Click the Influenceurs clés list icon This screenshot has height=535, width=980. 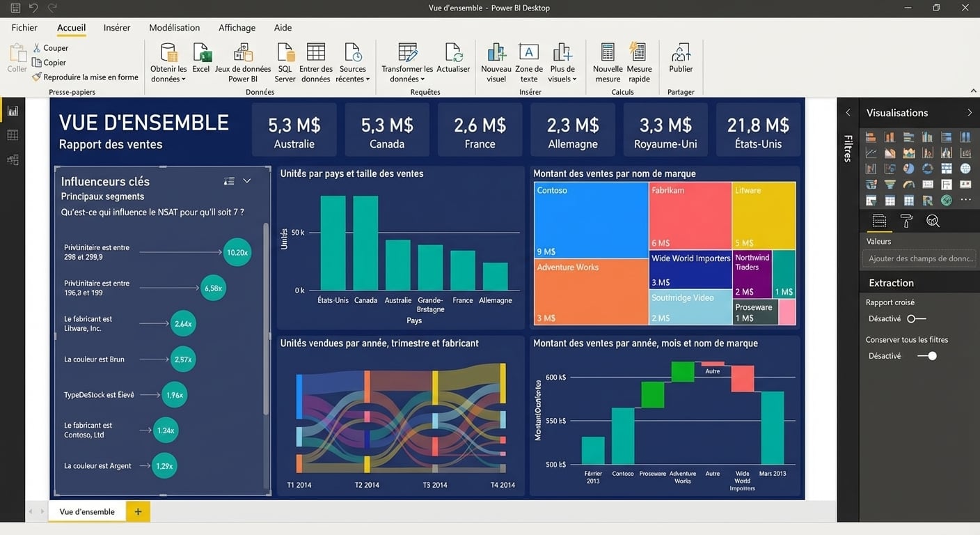click(229, 181)
